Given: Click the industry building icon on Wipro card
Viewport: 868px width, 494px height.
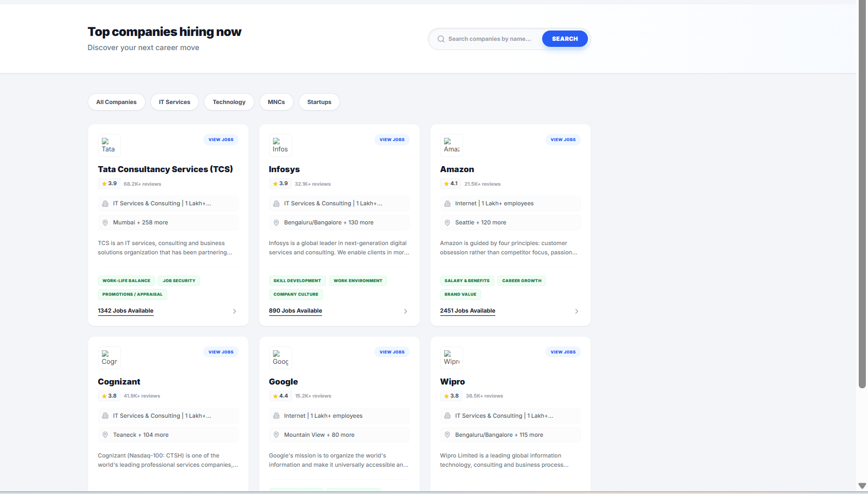Looking at the screenshot, I should click(x=447, y=416).
